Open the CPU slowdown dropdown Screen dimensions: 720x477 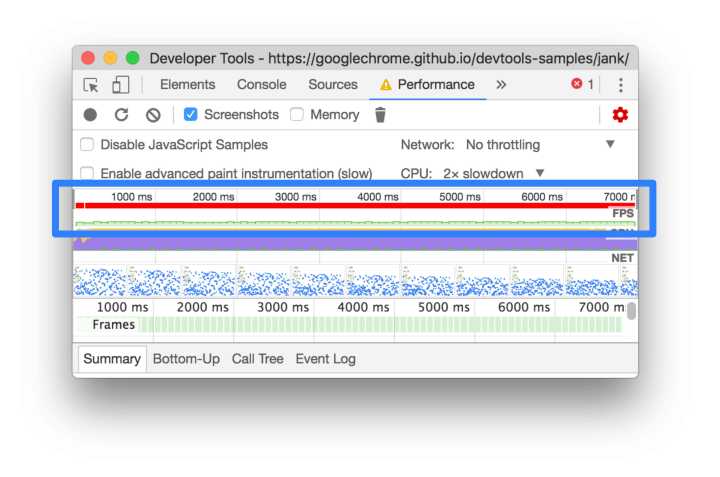coord(494,174)
